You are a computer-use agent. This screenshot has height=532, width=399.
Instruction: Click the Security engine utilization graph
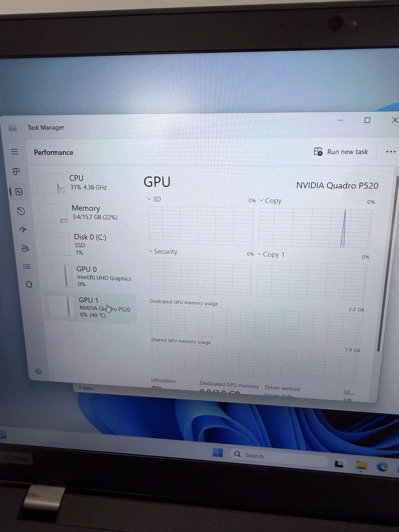tap(201, 278)
